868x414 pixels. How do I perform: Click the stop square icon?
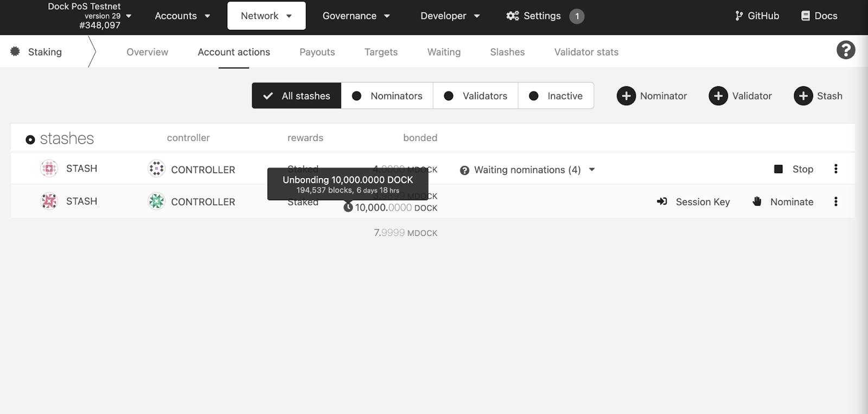[x=778, y=169]
